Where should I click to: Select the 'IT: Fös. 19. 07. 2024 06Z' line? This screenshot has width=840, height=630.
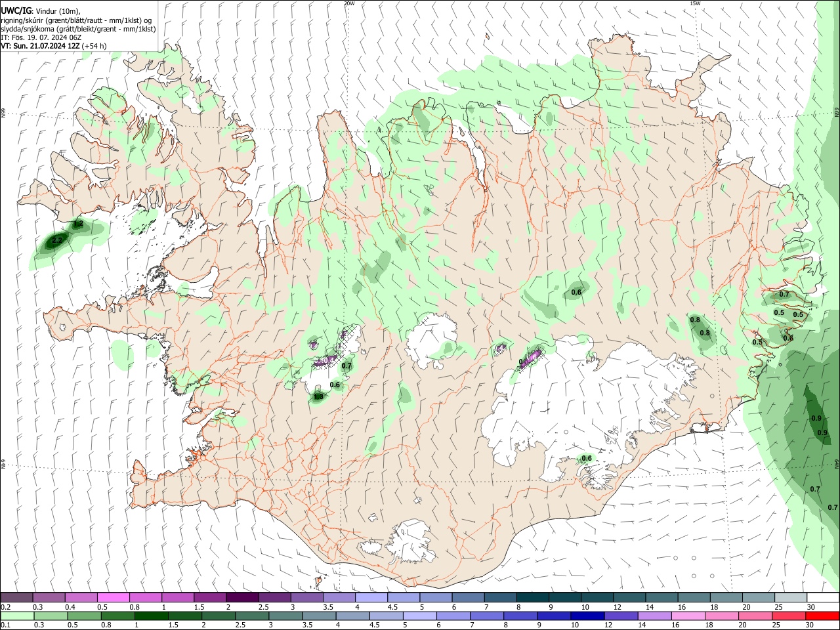[41, 37]
